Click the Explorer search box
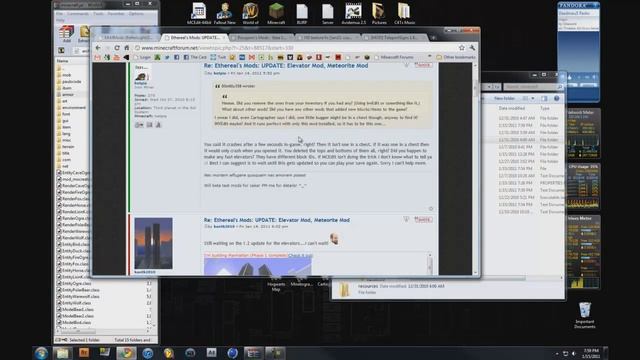The image size is (640, 360). 533,87
